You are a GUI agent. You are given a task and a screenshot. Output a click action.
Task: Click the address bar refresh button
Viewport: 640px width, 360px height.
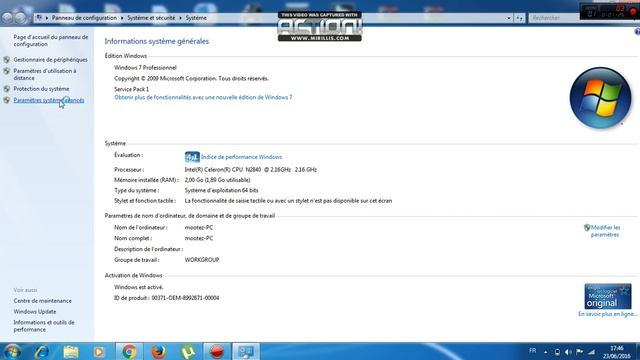(x=519, y=18)
